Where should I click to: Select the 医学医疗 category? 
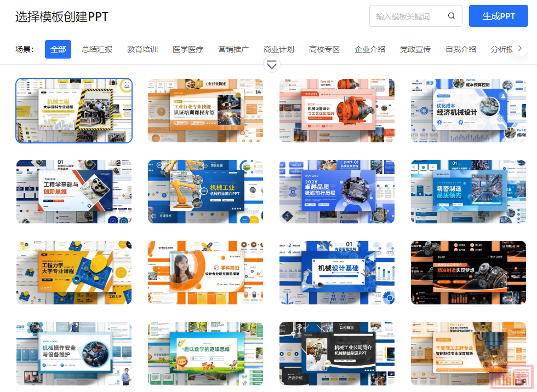pos(188,49)
